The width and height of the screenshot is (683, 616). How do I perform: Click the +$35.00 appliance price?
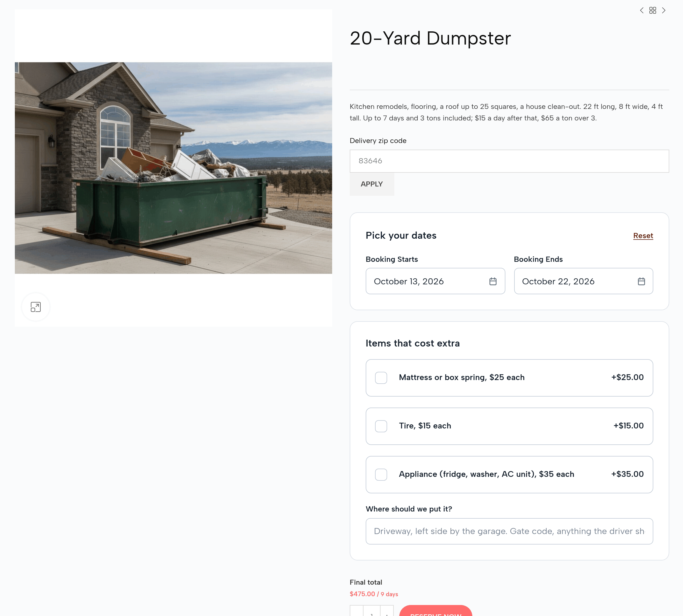click(x=627, y=474)
